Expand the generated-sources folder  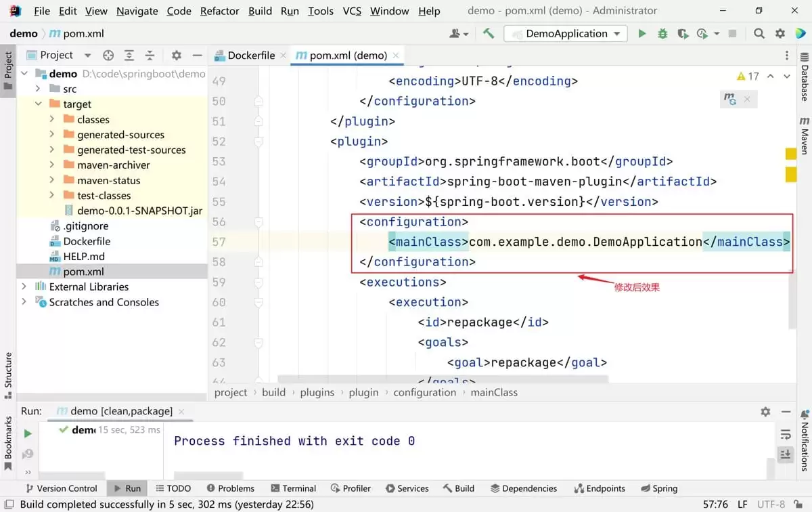(x=52, y=134)
